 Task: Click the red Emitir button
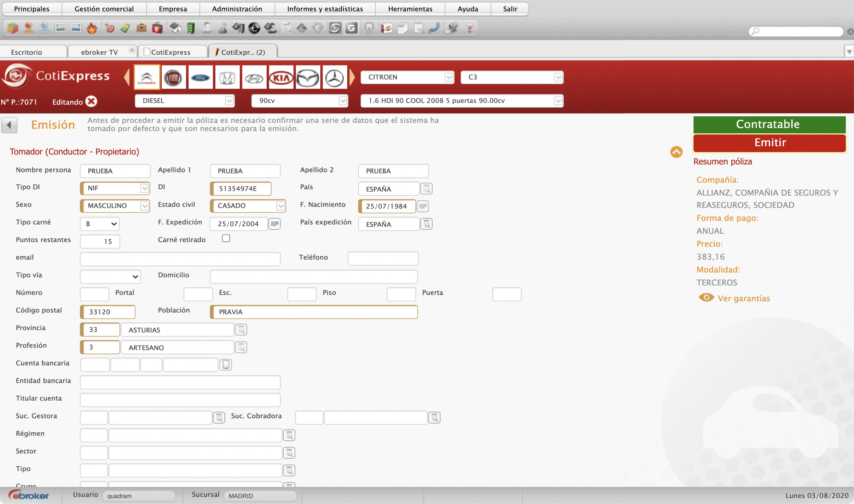pyautogui.click(x=769, y=143)
